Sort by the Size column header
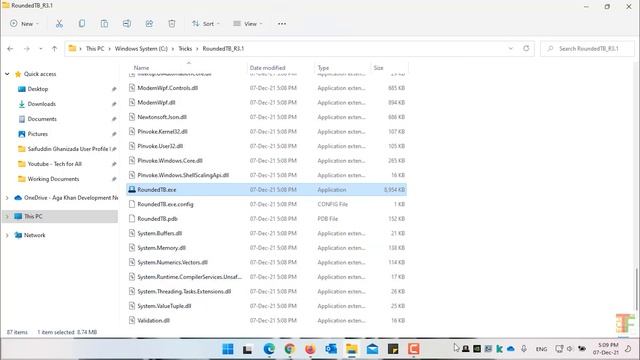The height and width of the screenshot is (360, 640). [378, 68]
